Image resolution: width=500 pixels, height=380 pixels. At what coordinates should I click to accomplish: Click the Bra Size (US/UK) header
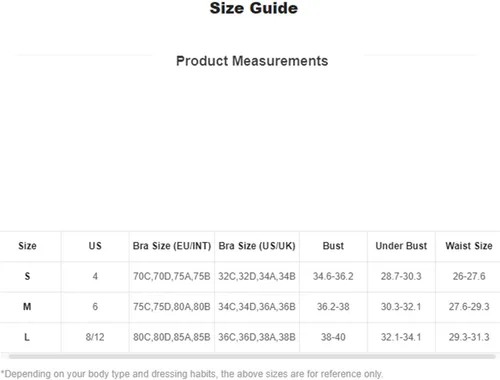point(257,246)
